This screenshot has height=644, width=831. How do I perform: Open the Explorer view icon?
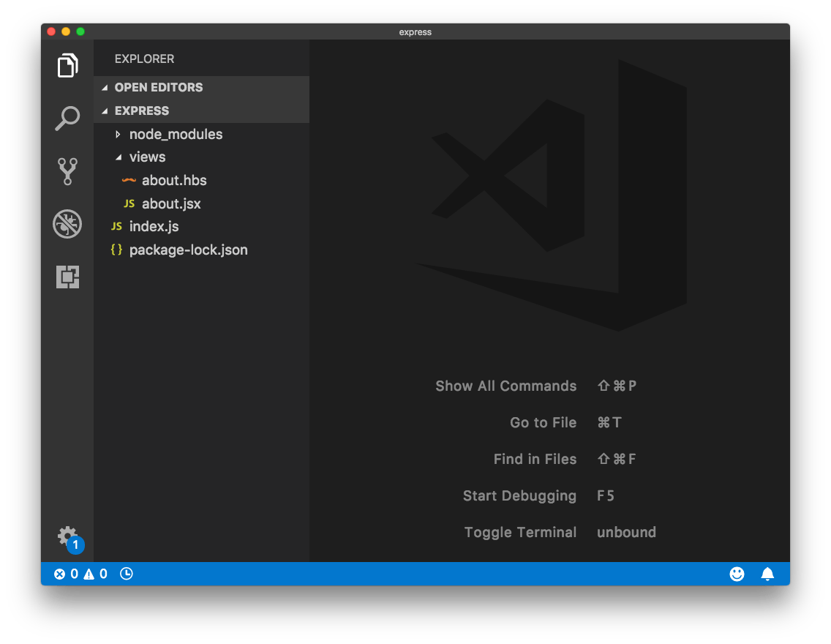point(67,65)
